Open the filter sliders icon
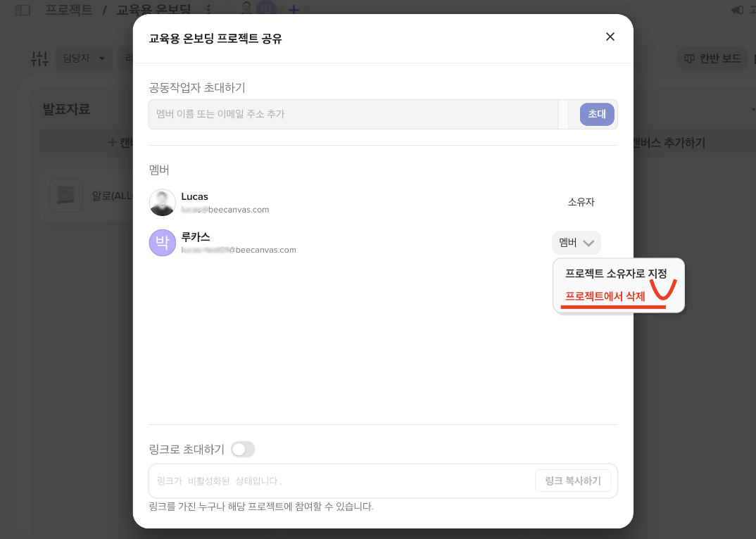The image size is (756, 539). (39, 58)
